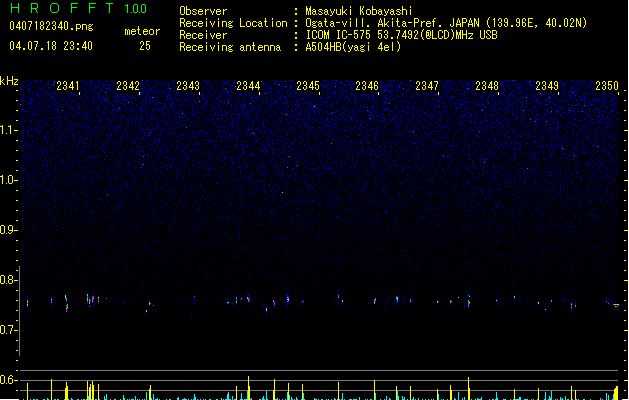Click the 2349 time marker
629x400 pixels.
[547, 86]
